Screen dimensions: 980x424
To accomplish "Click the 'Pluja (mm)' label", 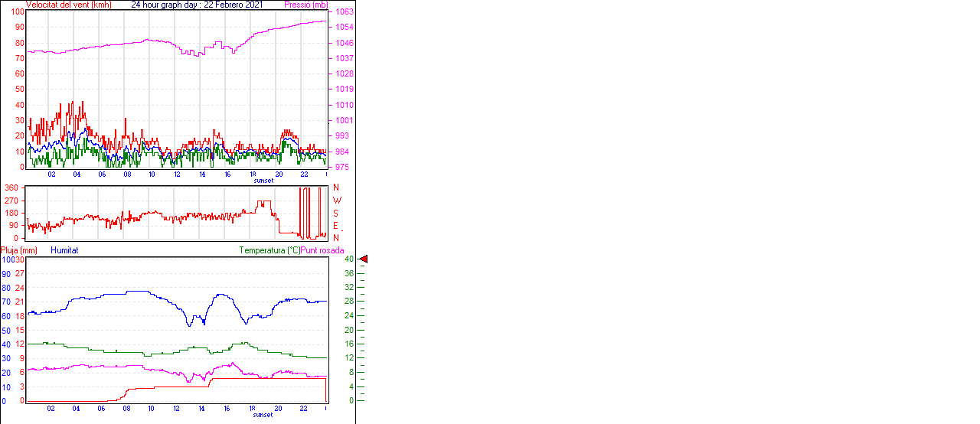I will click(x=19, y=250).
